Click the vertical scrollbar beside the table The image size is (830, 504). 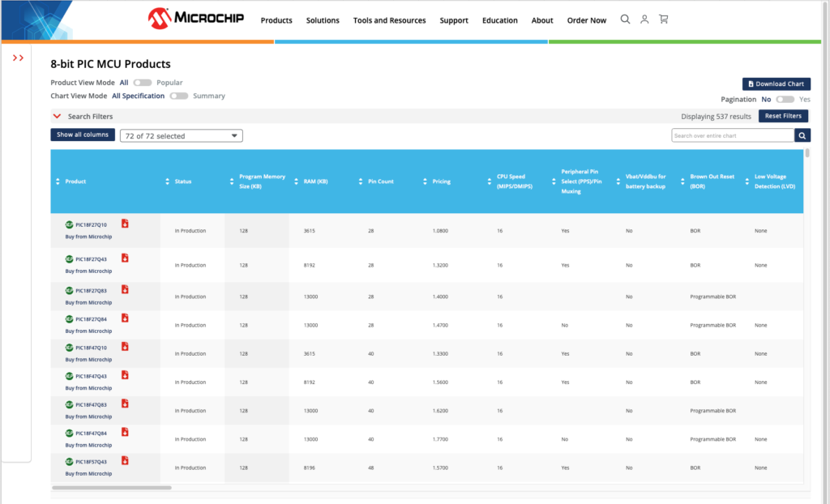point(807,153)
